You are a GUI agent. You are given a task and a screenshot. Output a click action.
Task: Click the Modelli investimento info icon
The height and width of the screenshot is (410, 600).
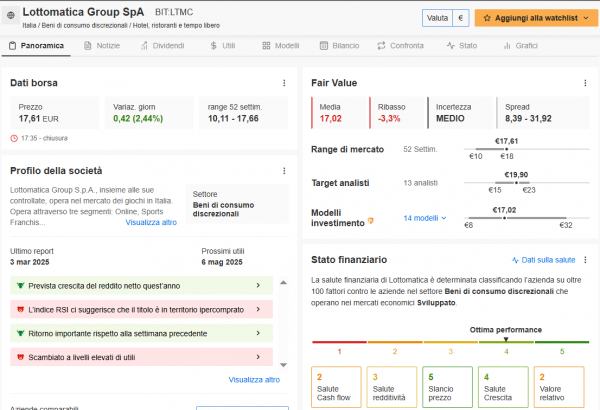tap(370, 221)
